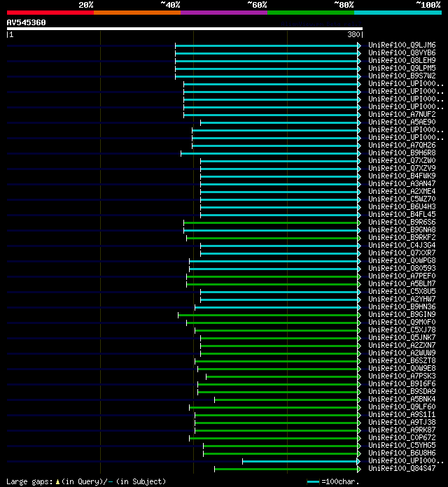Select the UniRef100_Q7XZV9 label
The image size is (448, 487).
point(402,168)
